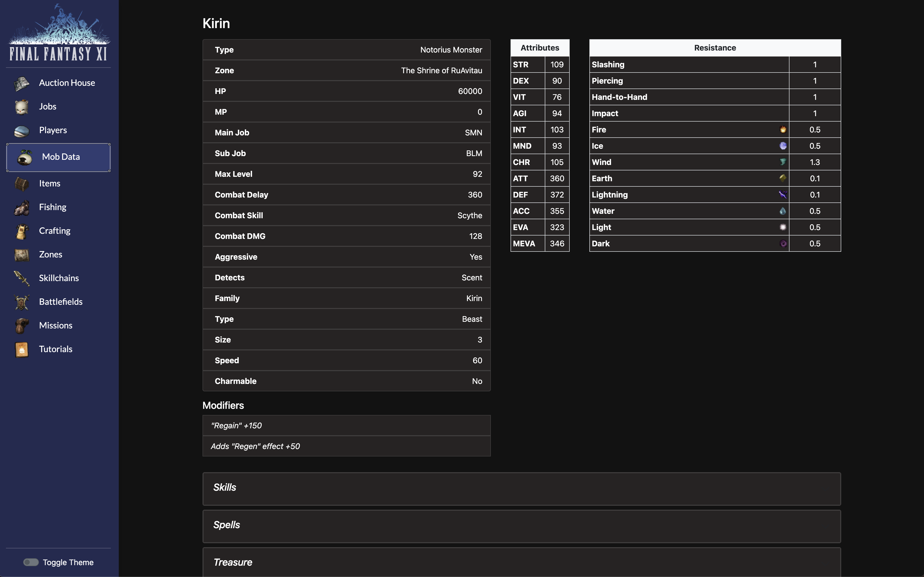Expand the Spells section

point(226,525)
